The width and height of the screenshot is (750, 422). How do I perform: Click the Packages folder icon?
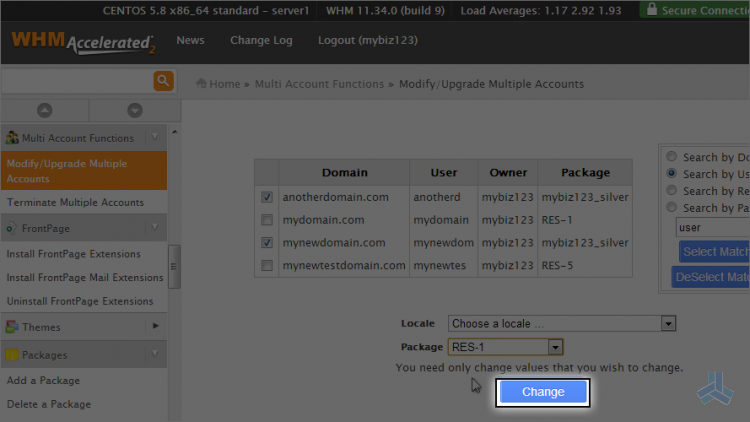pos(12,355)
